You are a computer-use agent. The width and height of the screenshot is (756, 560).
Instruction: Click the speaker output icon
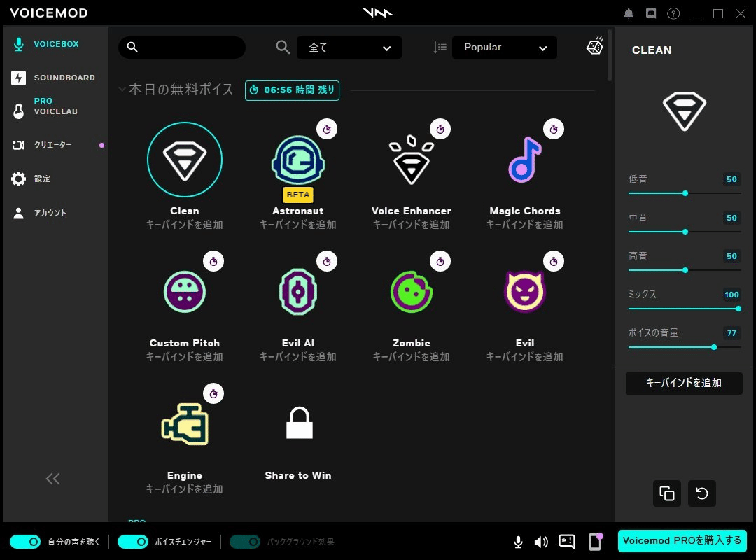pos(541,541)
